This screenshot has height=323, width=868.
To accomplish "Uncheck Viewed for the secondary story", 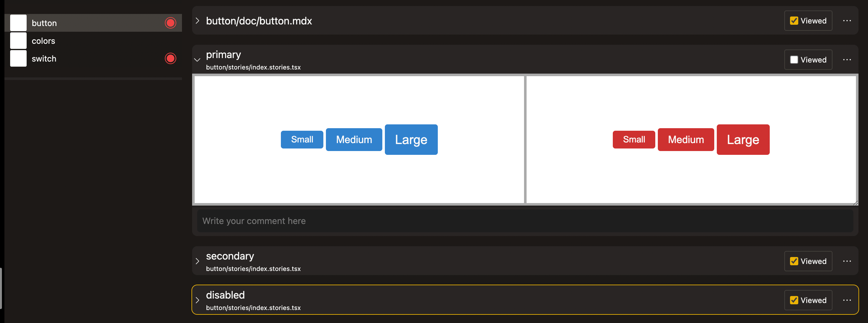I will (x=794, y=261).
